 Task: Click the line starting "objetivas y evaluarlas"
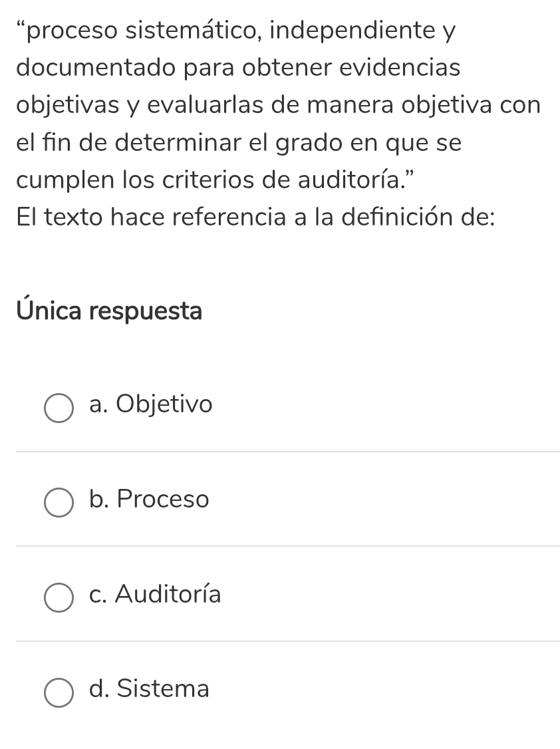pos(278,105)
